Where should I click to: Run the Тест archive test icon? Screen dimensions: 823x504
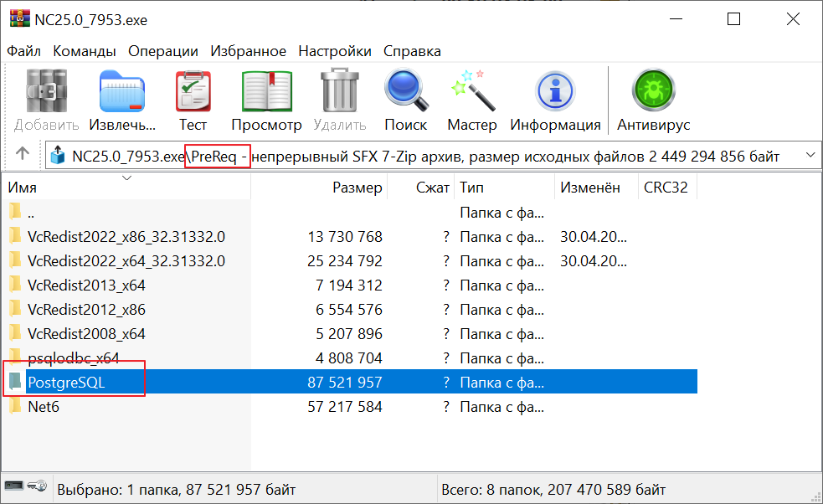pyautogui.click(x=193, y=90)
